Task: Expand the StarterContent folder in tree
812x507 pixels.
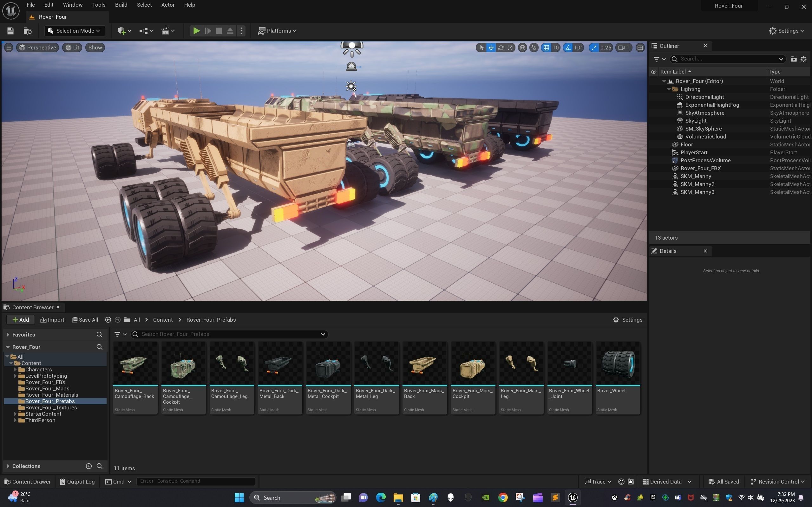Action: coord(15,414)
